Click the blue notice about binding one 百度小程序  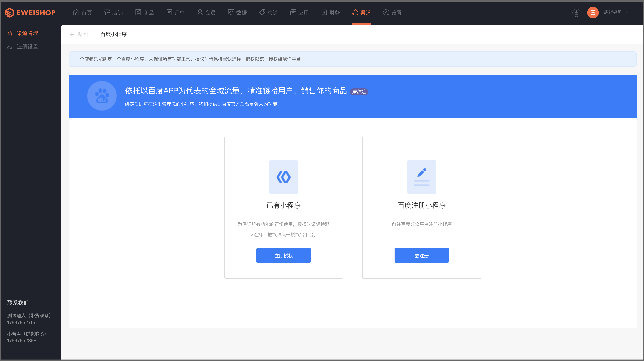353,59
